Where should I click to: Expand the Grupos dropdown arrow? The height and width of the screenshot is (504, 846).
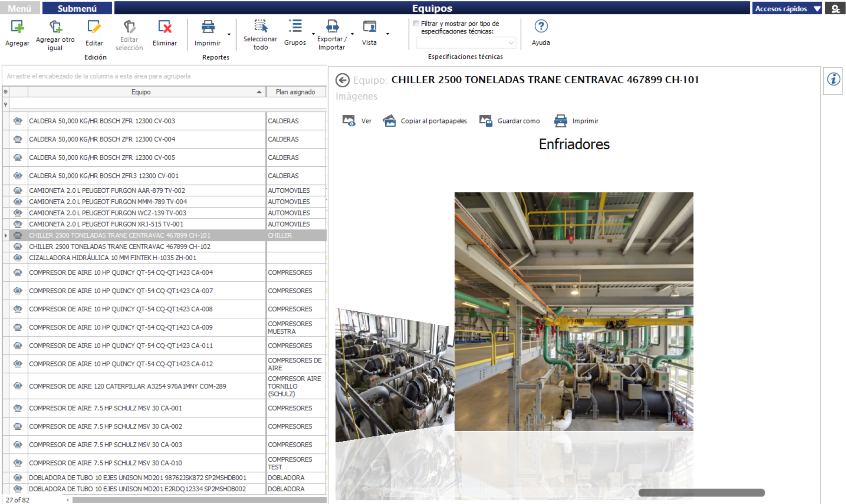click(313, 34)
